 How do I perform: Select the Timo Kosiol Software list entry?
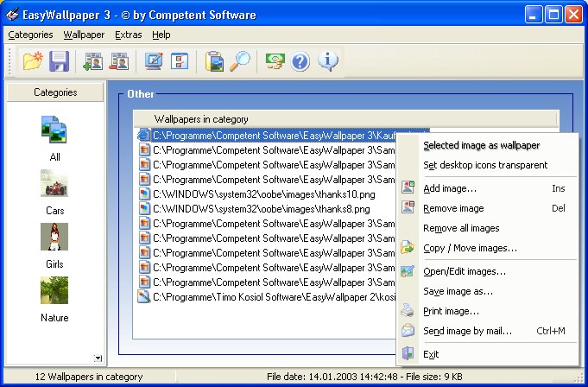[x=274, y=297]
